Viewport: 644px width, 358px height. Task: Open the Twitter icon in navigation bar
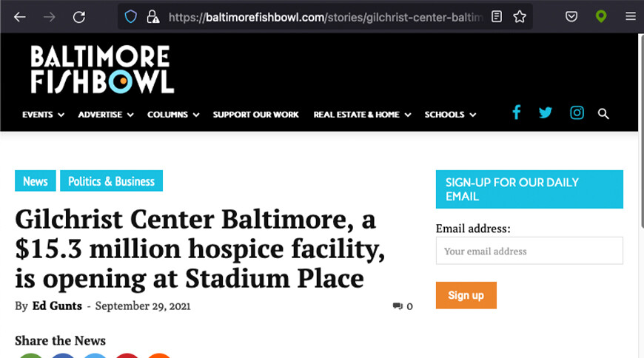click(546, 113)
